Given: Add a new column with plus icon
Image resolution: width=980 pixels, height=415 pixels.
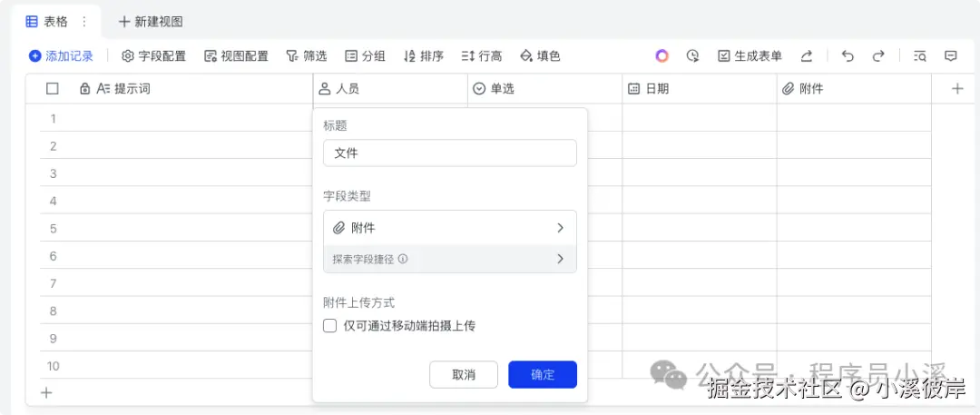Looking at the screenshot, I should 957,89.
